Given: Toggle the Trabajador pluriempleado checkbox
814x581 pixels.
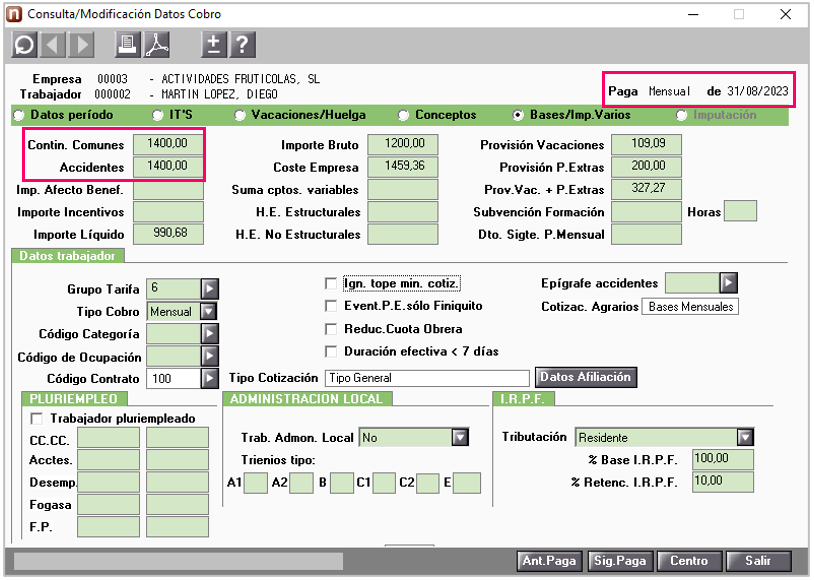Looking at the screenshot, I should (x=37, y=419).
